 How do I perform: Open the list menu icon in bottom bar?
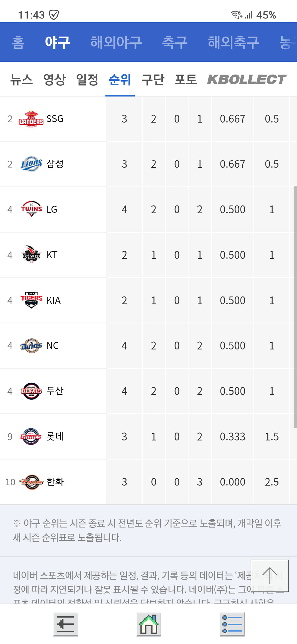(x=232, y=624)
